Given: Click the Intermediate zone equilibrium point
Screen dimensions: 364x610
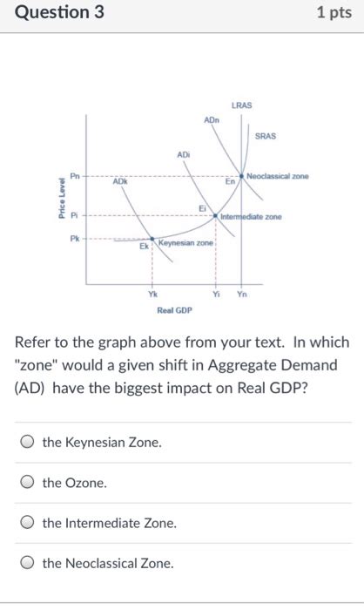Looking at the screenshot, I should point(215,215).
